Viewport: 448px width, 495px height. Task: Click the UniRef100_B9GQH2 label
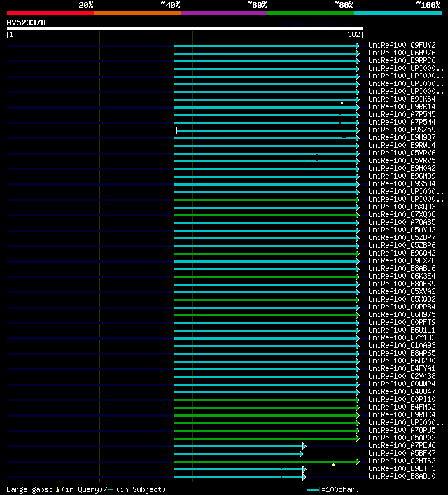tap(402, 253)
